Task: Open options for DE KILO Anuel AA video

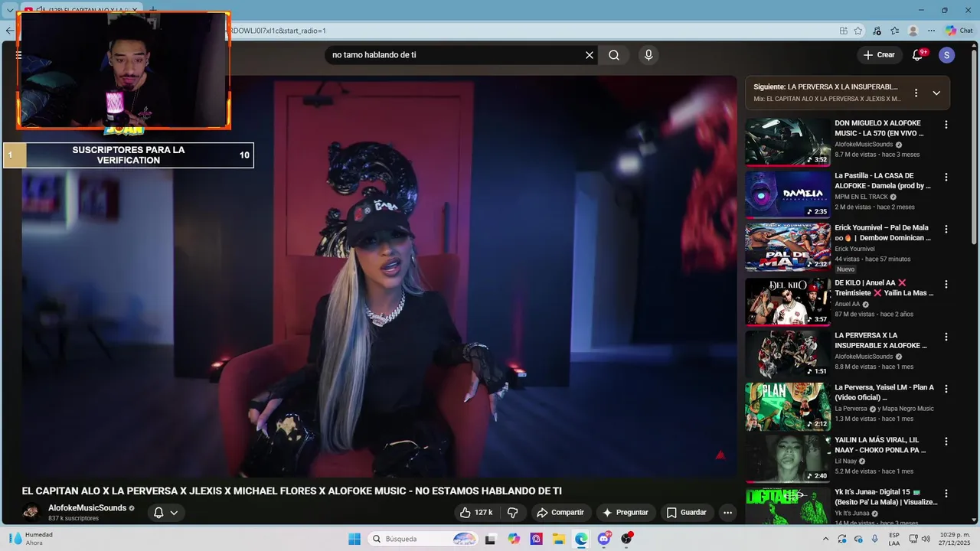Action: pyautogui.click(x=946, y=284)
